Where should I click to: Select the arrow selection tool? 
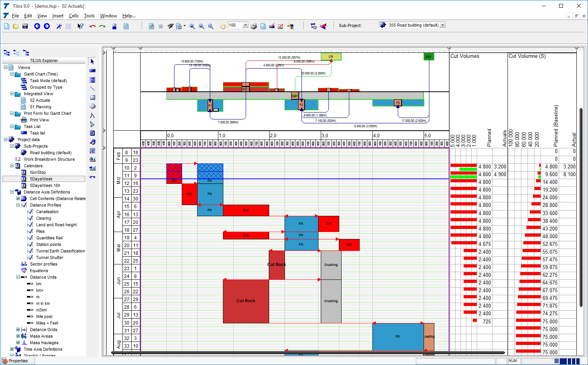point(92,61)
